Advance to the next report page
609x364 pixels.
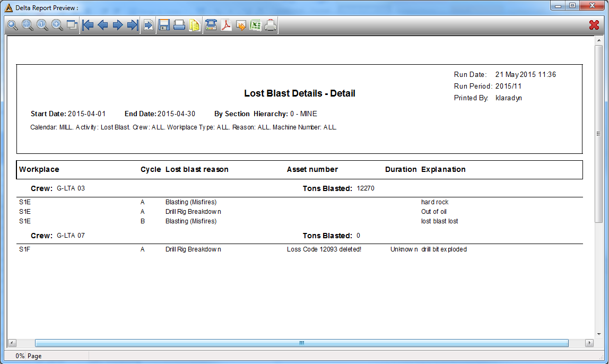tap(118, 25)
